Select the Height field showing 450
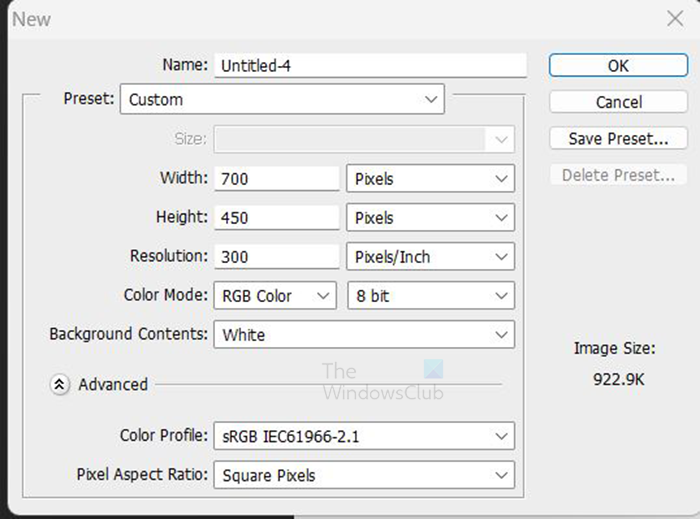 (x=277, y=218)
